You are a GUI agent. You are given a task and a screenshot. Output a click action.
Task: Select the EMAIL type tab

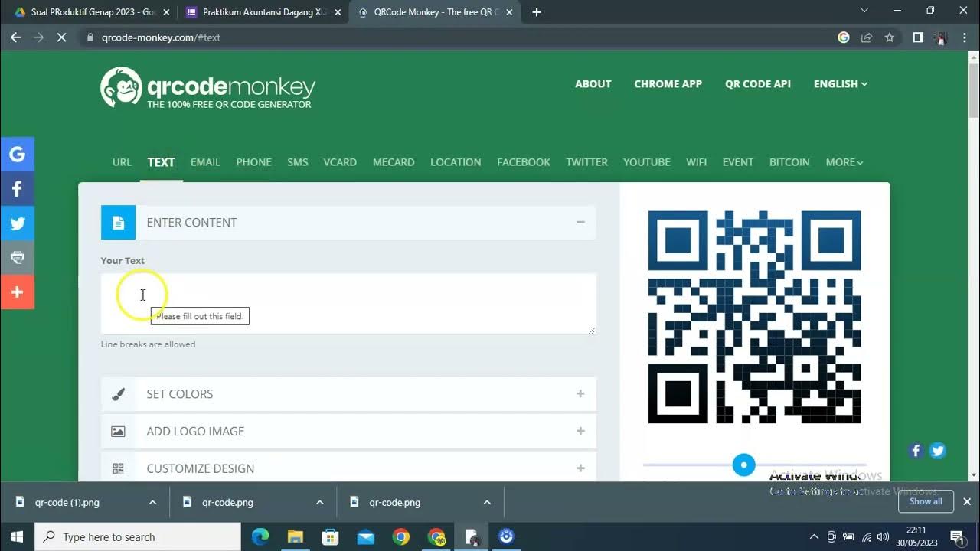click(205, 162)
